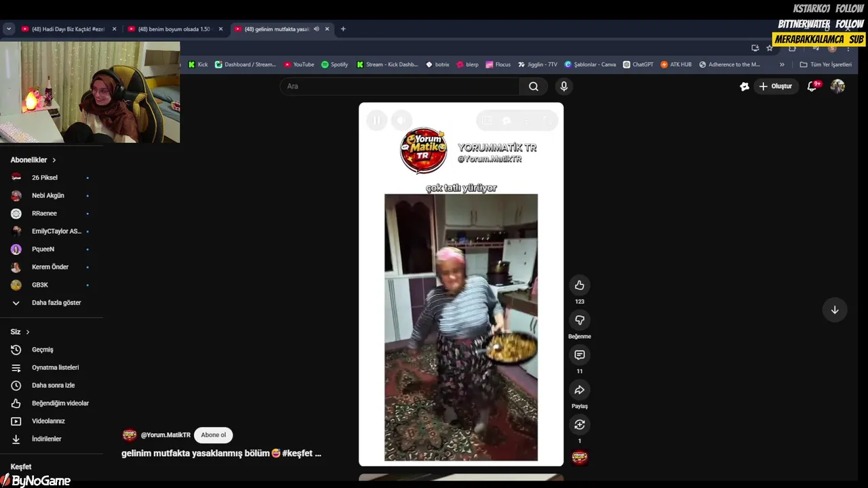Expand the Siz section chevron

[x=28, y=332]
